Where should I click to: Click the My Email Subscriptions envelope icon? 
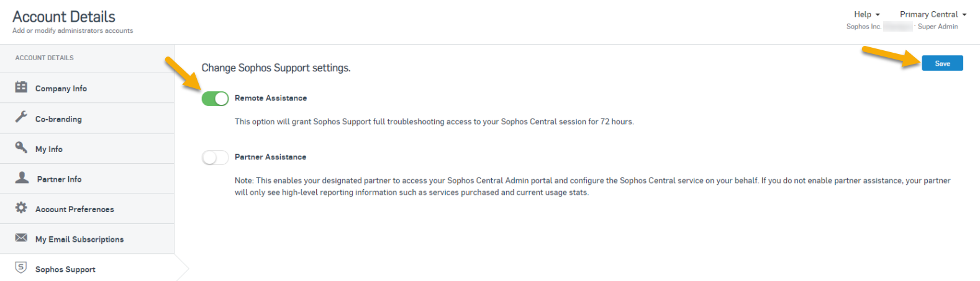coord(21,238)
